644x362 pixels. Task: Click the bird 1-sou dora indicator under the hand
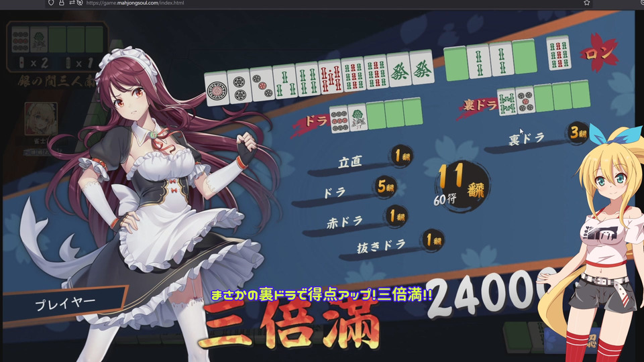(358, 117)
